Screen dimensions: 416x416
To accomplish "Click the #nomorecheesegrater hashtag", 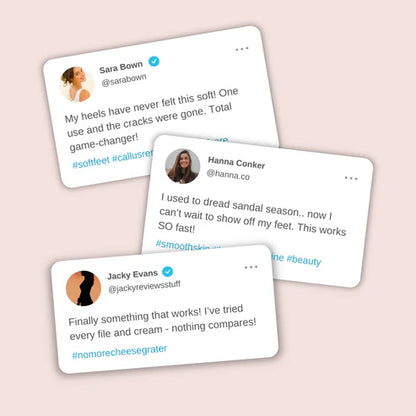I will tap(119, 352).
